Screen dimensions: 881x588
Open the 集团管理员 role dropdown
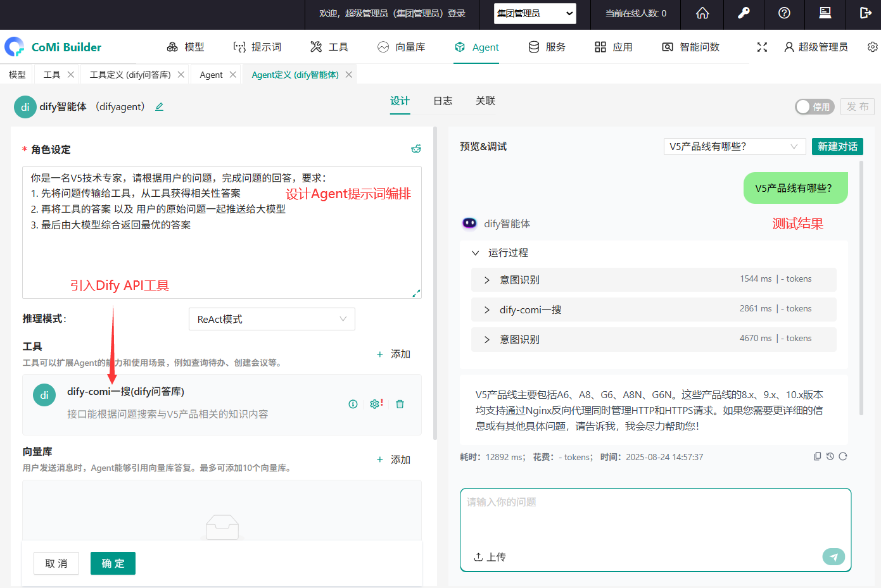click(535, 13)
